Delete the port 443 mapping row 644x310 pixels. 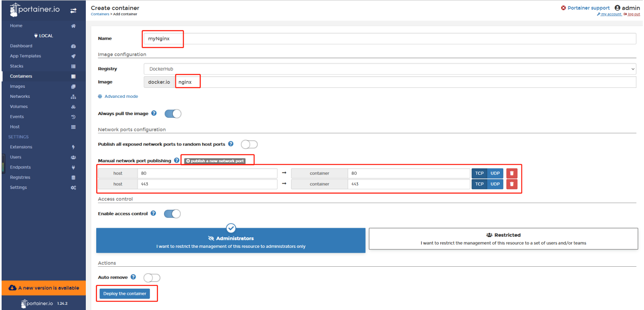[512, 184]
